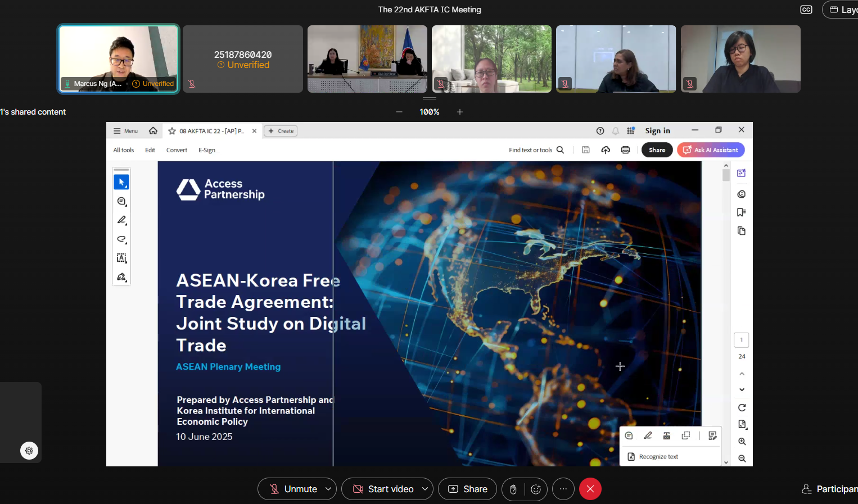Open the reactions emoji menu
Image resolution: width=858 pixels, height=504 pixels.
(x=536, y=489)
